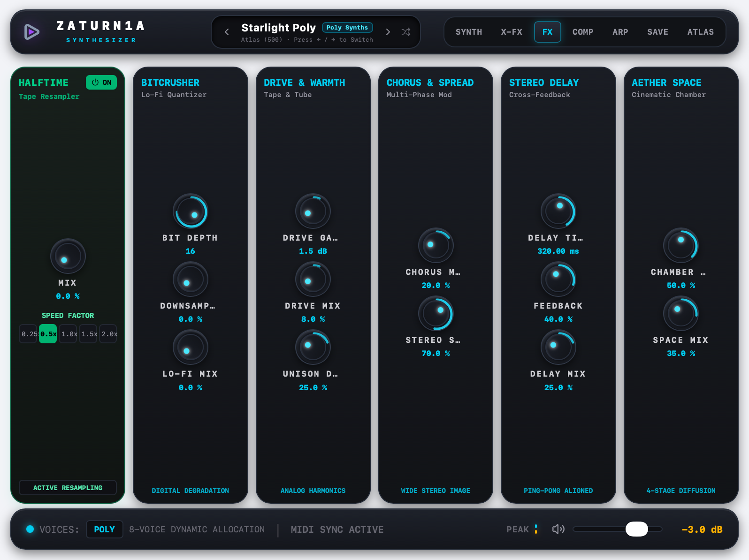Switch to the X-FX tab
Screen dimensions: 749x560
[512, 32]
